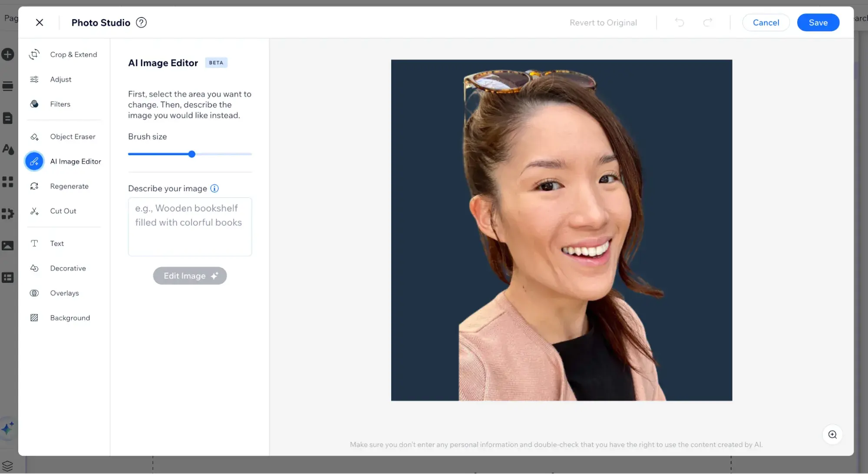
Task: Select the AI Image Editor tool
Action: pyautogui.click(x=75, y=161)
